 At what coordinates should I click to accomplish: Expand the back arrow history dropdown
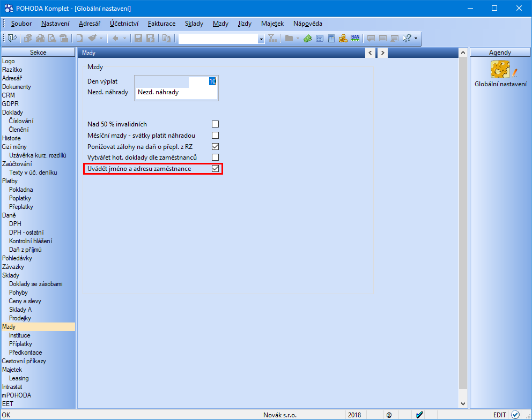(x=124, y=39)
